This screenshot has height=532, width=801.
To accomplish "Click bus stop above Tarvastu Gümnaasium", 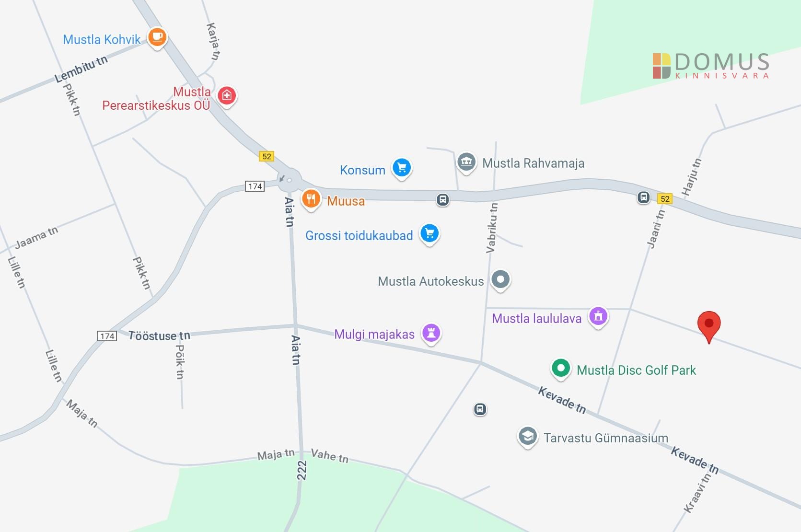I will click(x=480, y=409).
